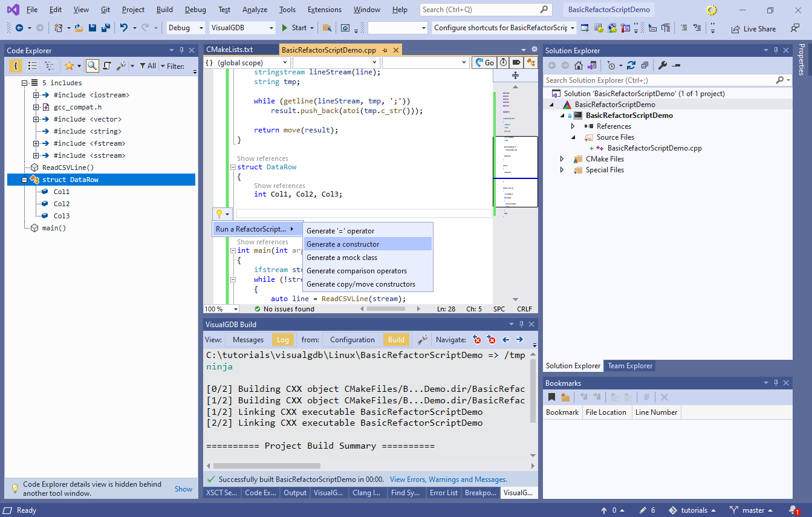Toggle word-wrap icon in Code Explorer toolbar
The image size is (812, 517).
coord(106,66)
